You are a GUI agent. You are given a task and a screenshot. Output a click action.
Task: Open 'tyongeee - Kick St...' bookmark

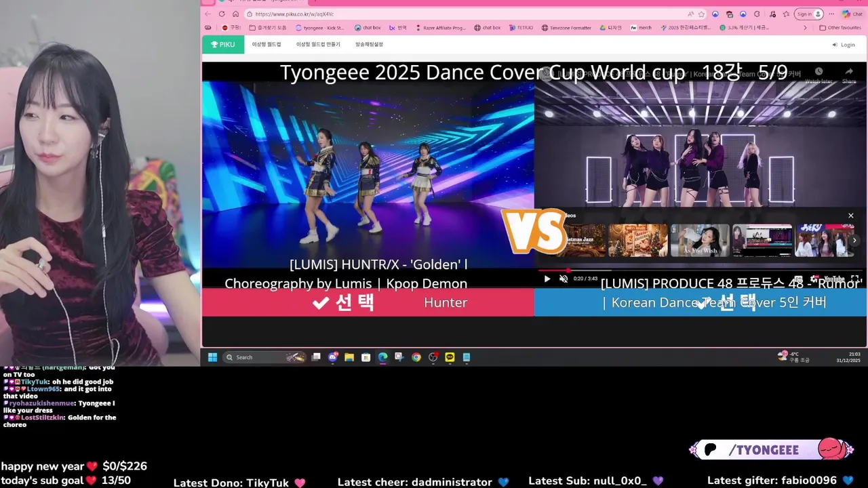(320, 28)
